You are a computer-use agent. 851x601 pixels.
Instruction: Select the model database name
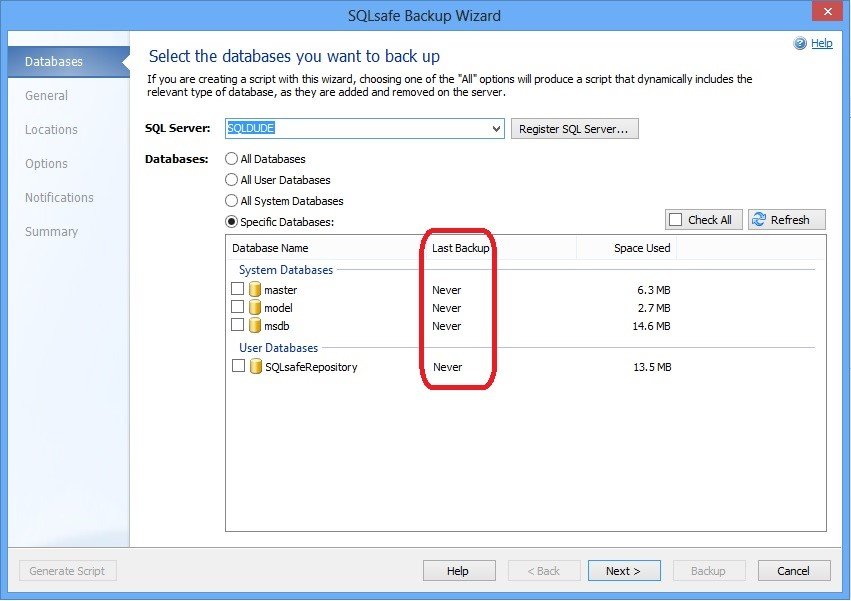pos(278,308)
